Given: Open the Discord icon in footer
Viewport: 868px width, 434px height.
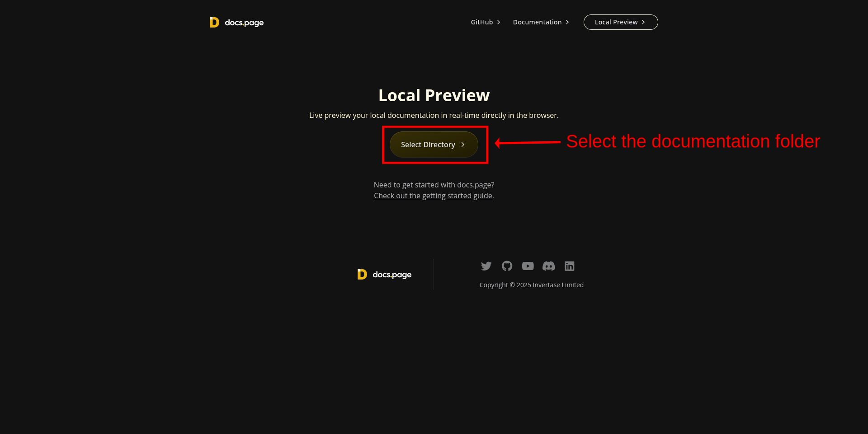Looking at the screenshot, I should [x=548, y=266].
